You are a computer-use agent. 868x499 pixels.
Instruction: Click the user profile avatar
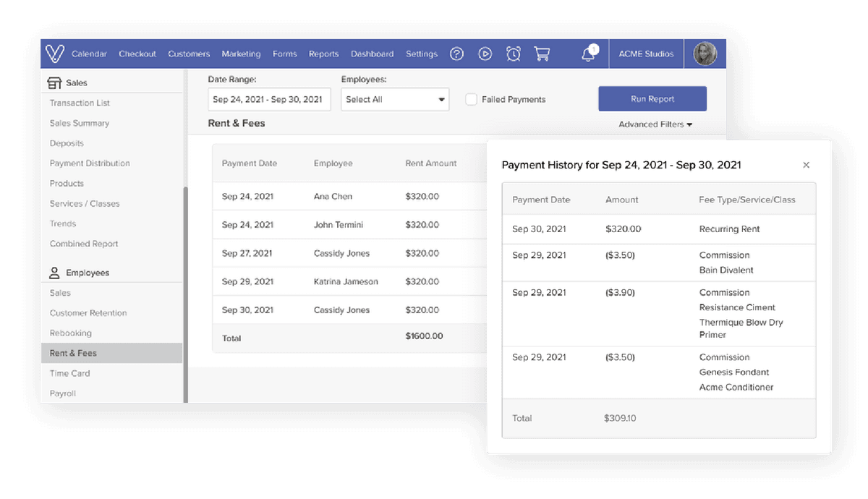(705, 54)
